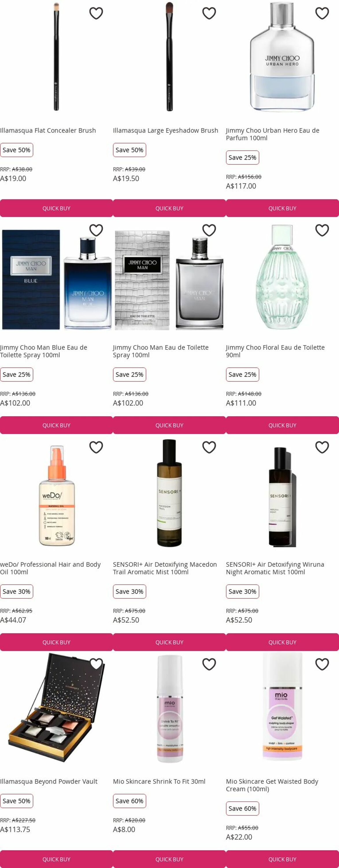339x868 pixels.
Task: Click Save 25% badge on Jimmy Choo Man Blue
Action: 16,374
